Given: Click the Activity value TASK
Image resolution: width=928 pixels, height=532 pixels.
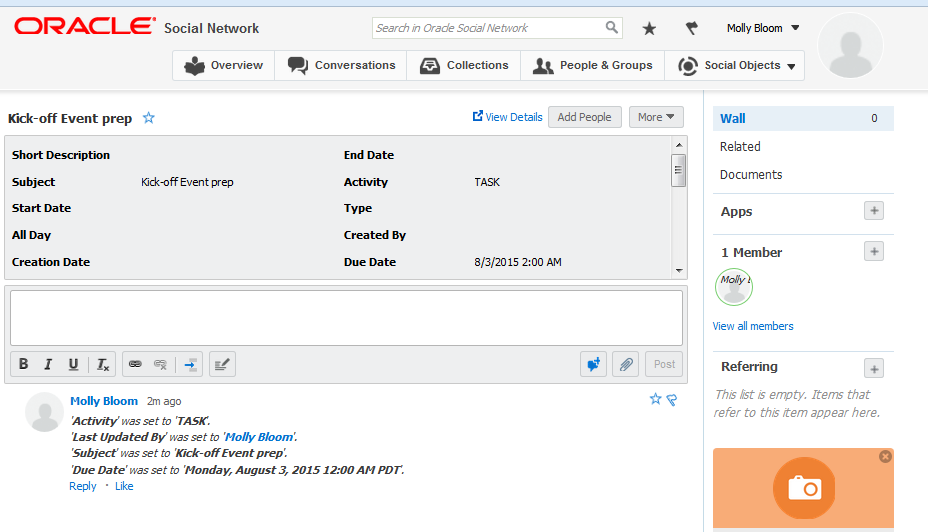Looking at the screenshot, I should pyautogui.click(x=487, y=182).
